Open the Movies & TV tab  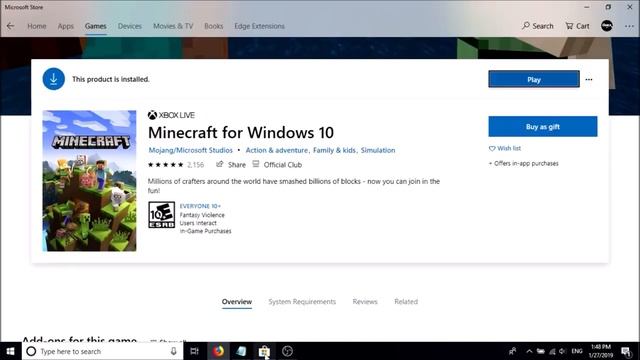[x=173, y=26]
